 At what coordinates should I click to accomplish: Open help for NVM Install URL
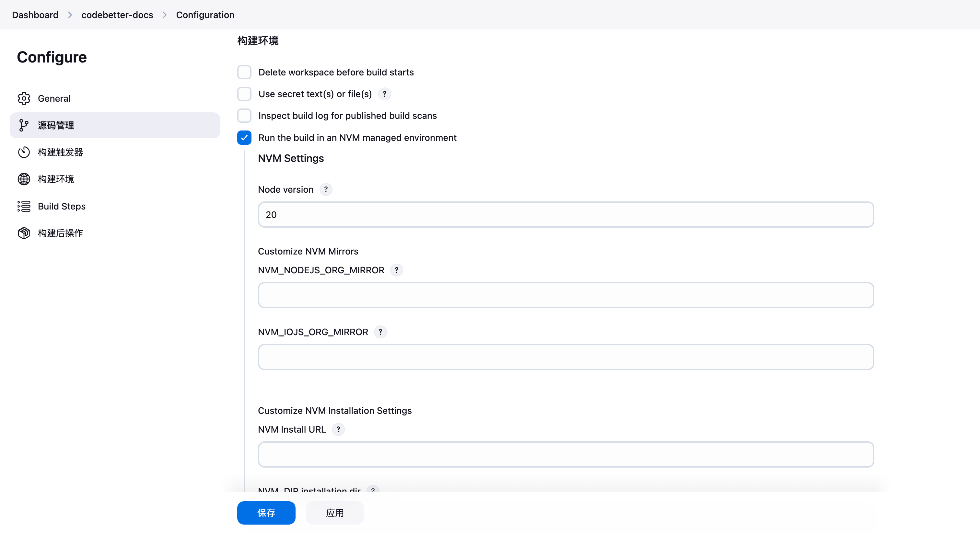point(338,429)
